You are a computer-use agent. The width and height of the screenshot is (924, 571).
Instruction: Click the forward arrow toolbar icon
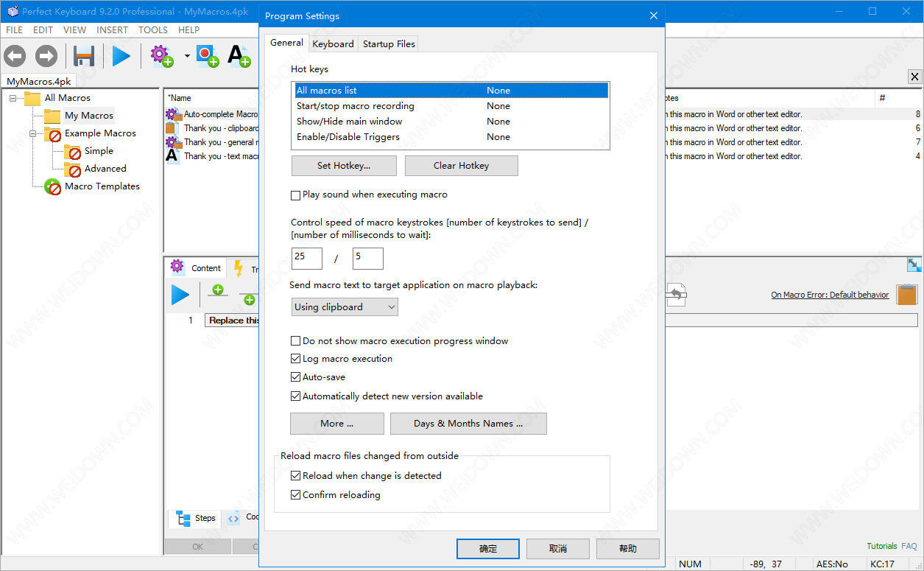[46, 56]
